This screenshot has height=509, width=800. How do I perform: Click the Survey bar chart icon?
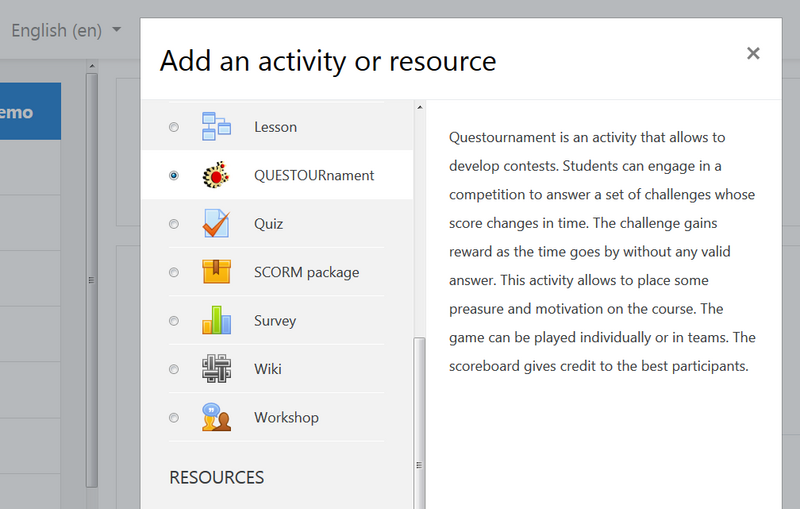pyautogui.click(x=216, y=321)
